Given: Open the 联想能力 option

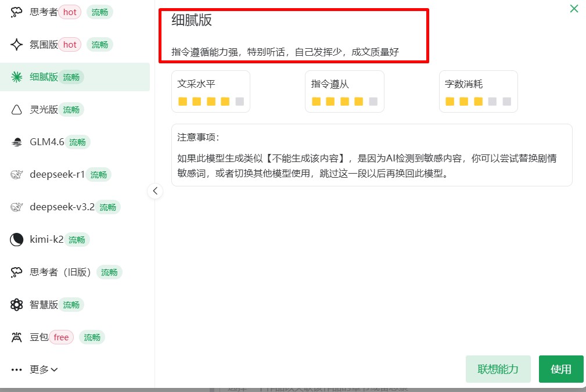Looking at the screenshot, I should click(498, 369).
